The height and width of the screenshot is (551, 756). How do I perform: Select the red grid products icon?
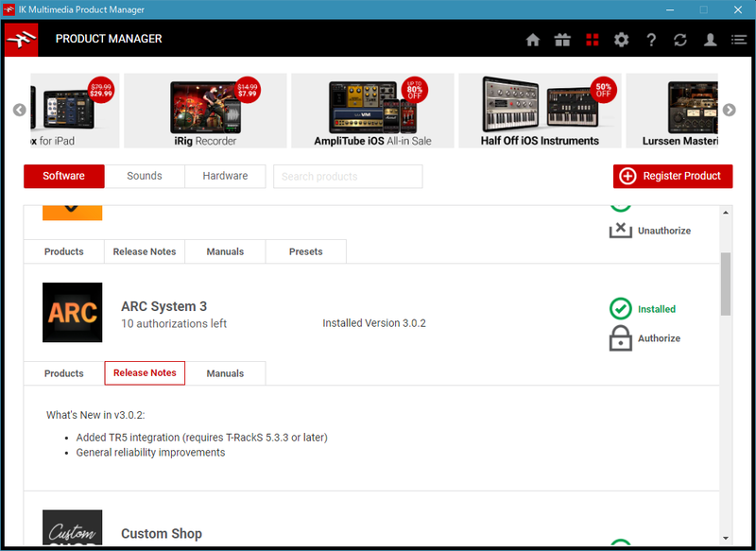(593, 40)
